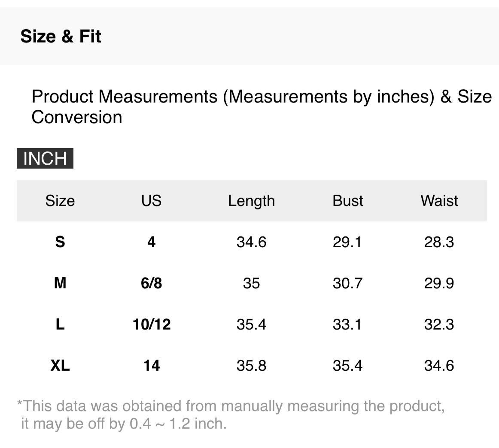The image size is (499, 448).
Task: Select the Size column header
Action: click(x=60, y=201)
